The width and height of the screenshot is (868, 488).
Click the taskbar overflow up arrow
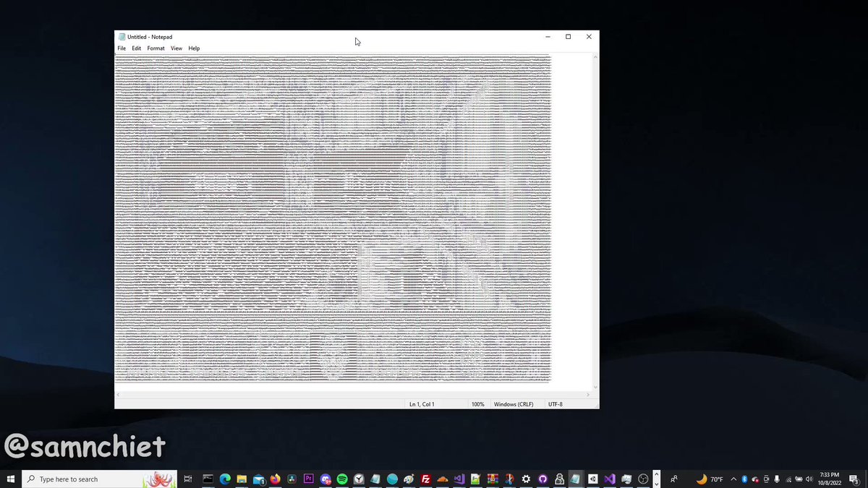point(656,474)
